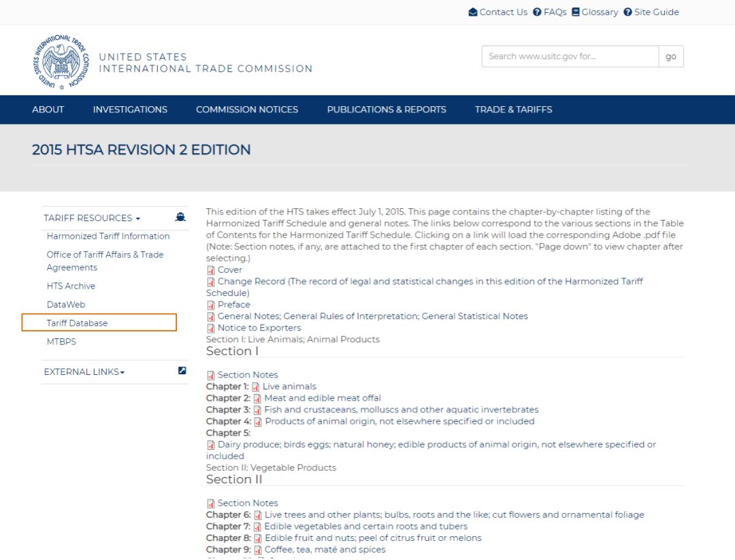This screenshot has height=560, width=735.
Task: Open the DataWeb sidebar link
Action: [65, 305]
